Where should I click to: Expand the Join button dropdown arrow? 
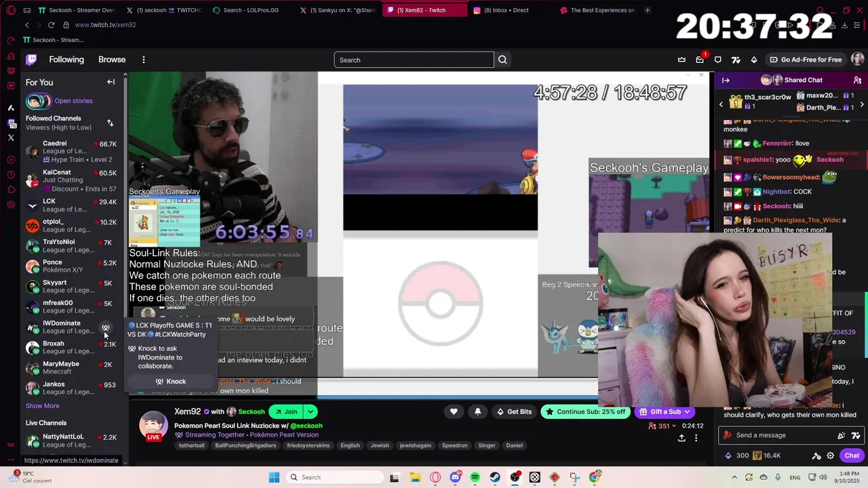pos(310,411)
